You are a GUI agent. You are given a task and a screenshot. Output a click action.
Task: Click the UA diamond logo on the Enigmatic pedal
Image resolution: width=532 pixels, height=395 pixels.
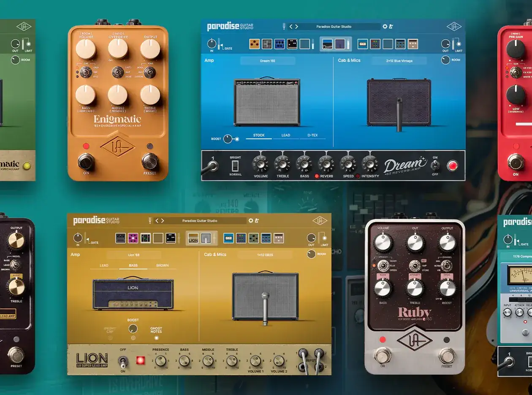click(118, 147)
